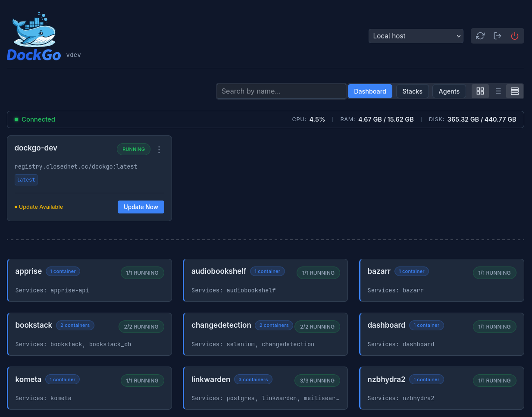This screenshot has height=417, width=532.
Task: Focus the Search by name field
Action: point(282,91)
